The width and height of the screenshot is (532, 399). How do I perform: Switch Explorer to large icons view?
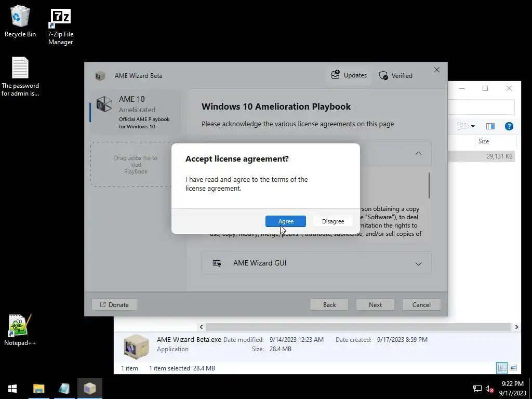513,368
